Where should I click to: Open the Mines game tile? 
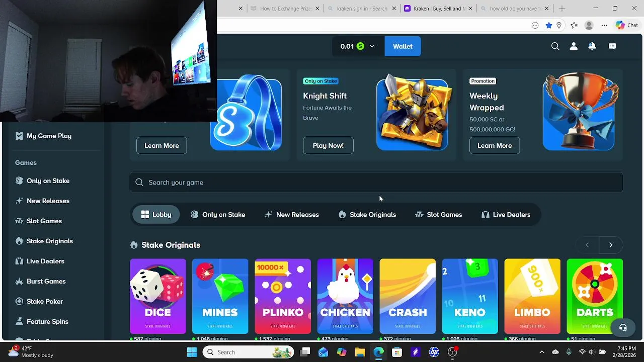coord(220,296)
